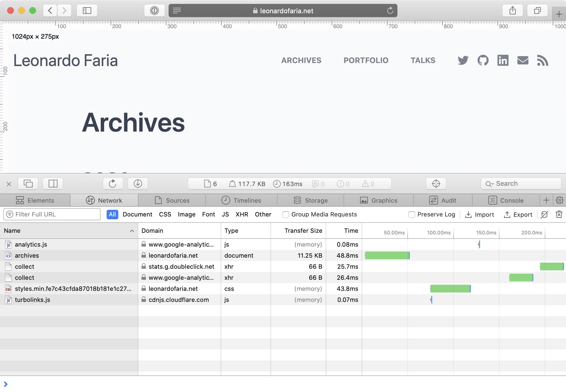The image size is (566, 392).
Task: Start element selection crosshair icon
Action: point(436,184)
